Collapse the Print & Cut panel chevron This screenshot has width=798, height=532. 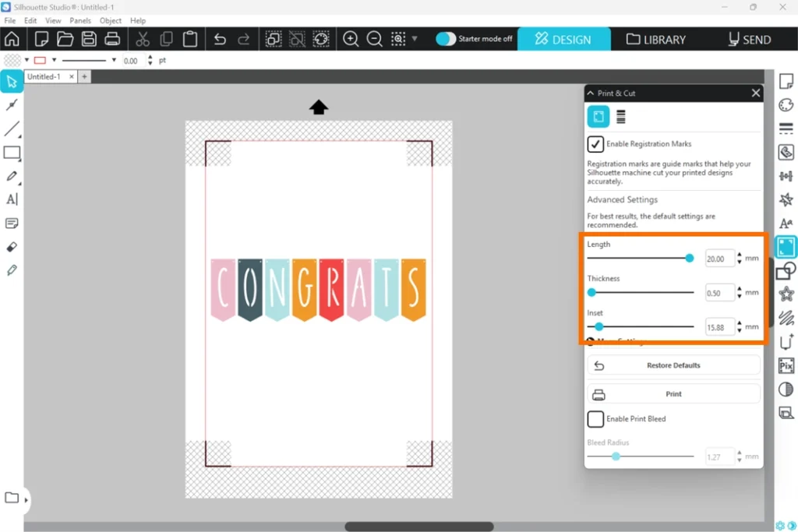point(591,93)
